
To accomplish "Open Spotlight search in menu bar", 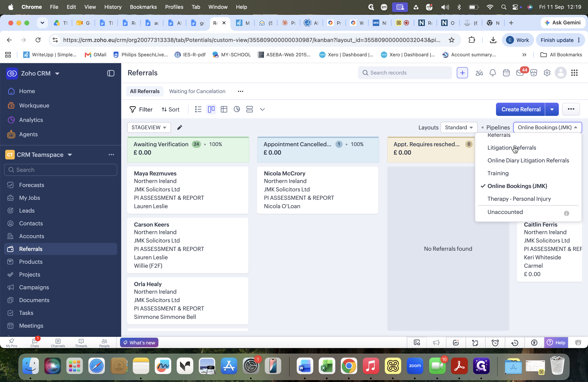I will tap(504, 7).
